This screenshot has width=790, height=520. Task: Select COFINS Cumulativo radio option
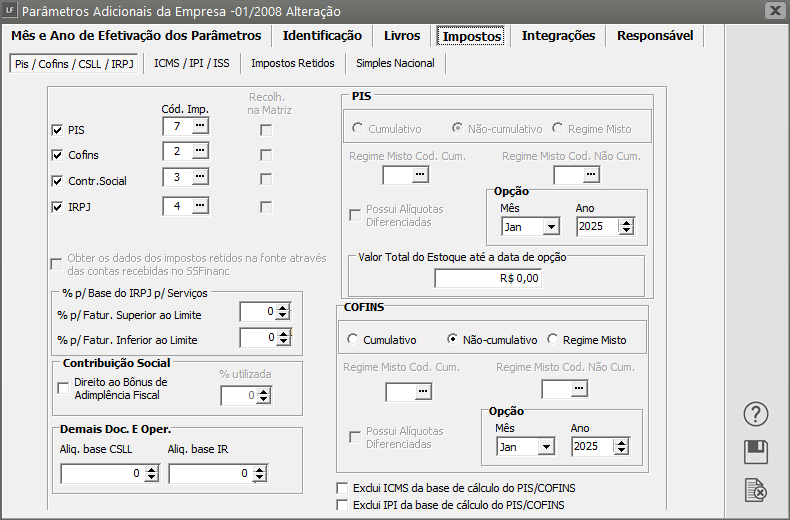pyautogui.click(x=352, y=340)
